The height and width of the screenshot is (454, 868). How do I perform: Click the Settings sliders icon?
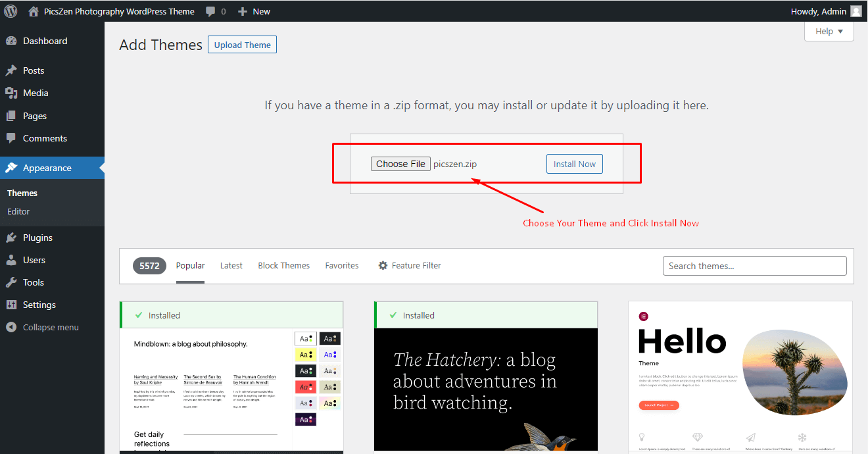pyautogui.click(x=11, y=305)
